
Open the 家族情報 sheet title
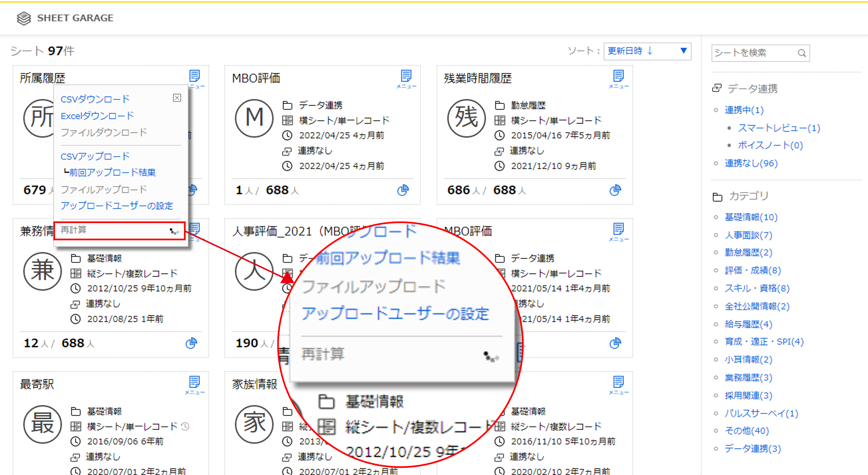[x=254, y=384]
